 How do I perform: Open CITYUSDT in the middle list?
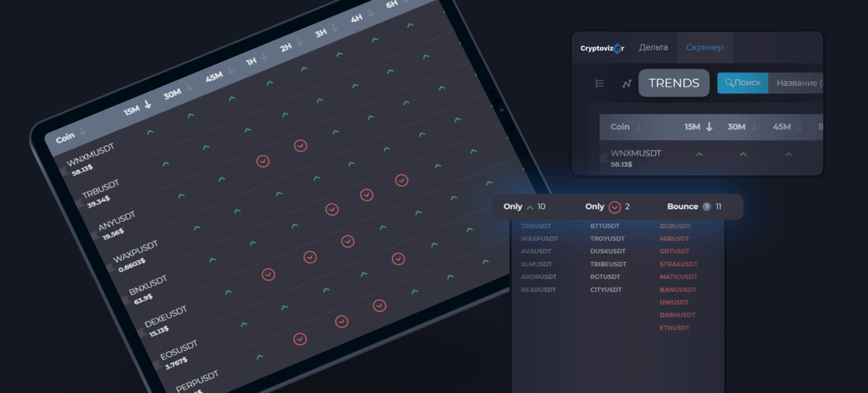coord(606,289)
